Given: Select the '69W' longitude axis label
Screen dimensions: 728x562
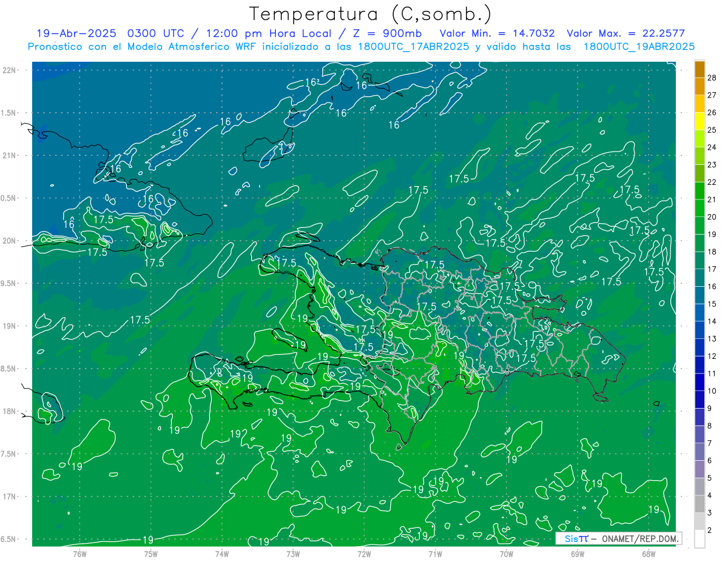Looking at the screenshot, I should click(577, 554).
